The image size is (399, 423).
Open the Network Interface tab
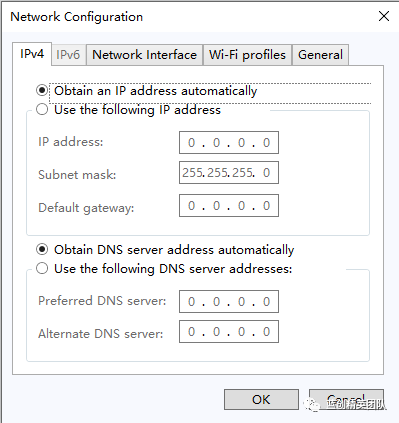click(144, 55)
